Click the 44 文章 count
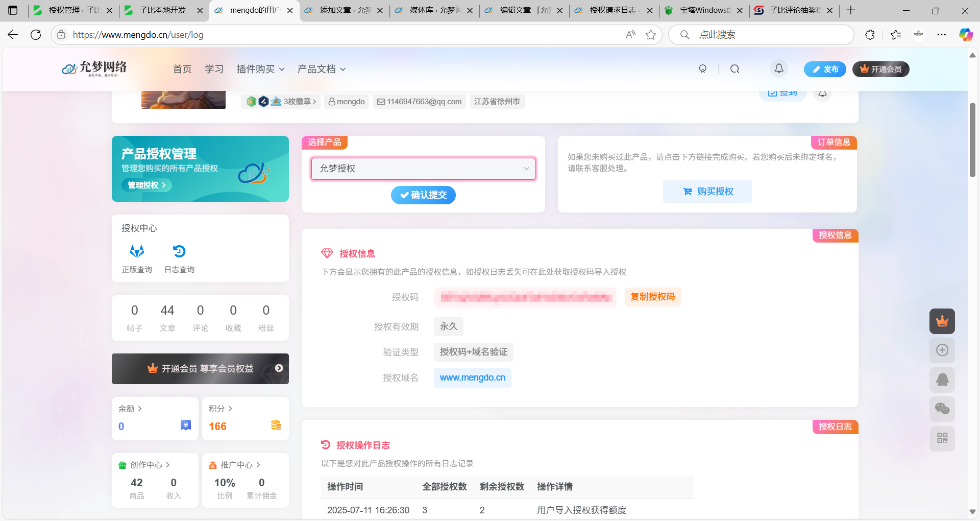 [167, 318]
